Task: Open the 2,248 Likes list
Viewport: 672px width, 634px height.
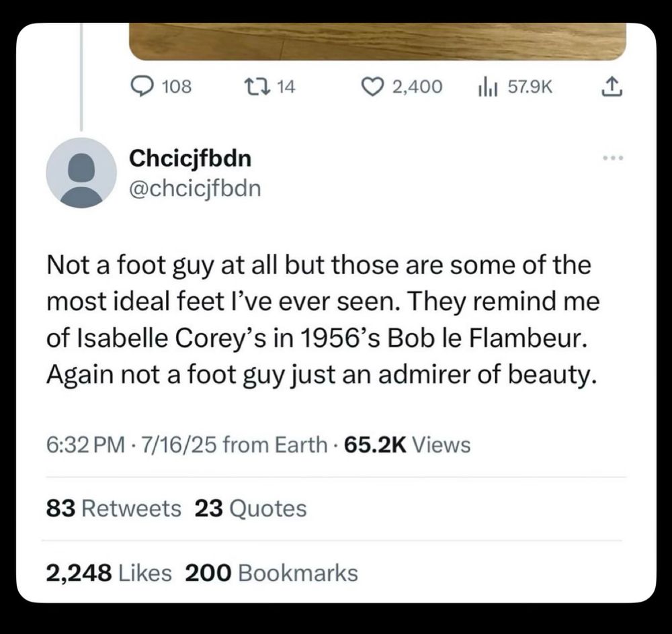Action: (x=109, y=573)
